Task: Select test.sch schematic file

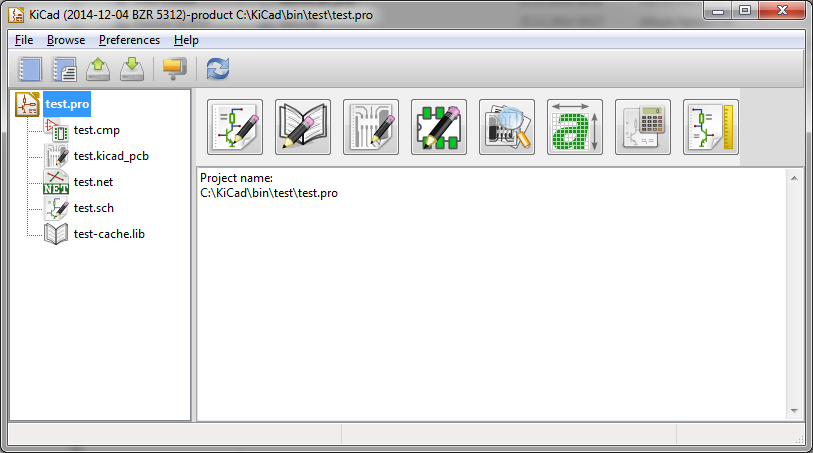Action: point(93,208)
